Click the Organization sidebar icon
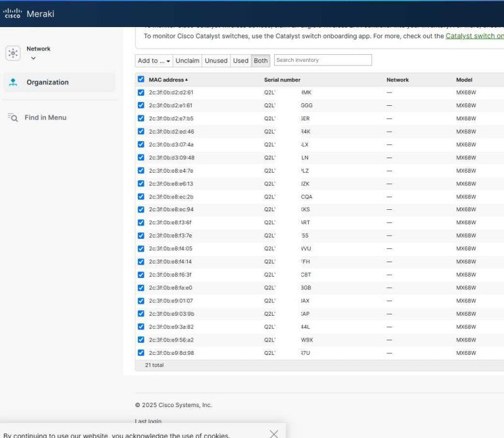Image resolution: width=504 pixels, height=438 pixels. (x=13, y=83)
